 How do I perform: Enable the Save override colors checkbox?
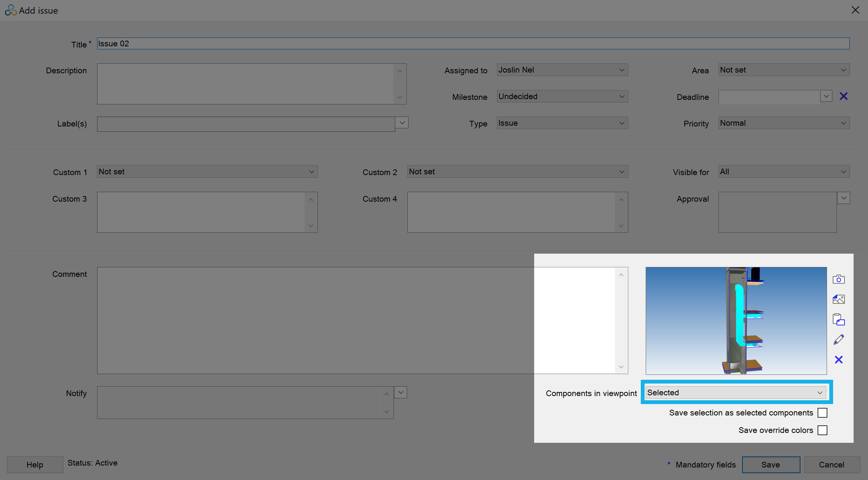822,430
